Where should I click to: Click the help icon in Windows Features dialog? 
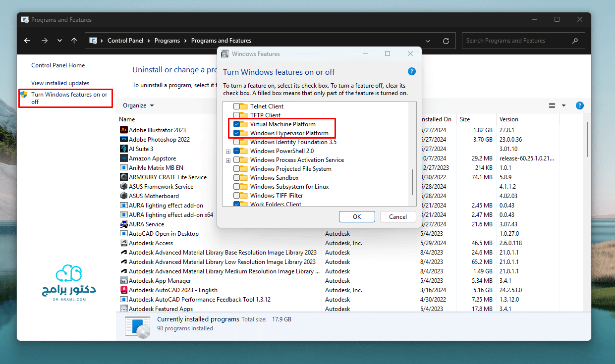pyautogui.click(x=411, y=72)
